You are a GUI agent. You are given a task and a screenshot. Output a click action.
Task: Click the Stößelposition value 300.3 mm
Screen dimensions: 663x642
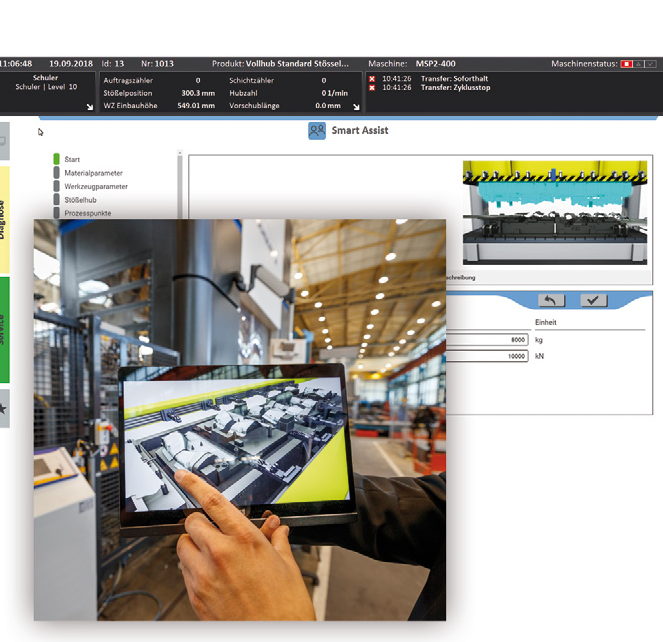[198, 93]
